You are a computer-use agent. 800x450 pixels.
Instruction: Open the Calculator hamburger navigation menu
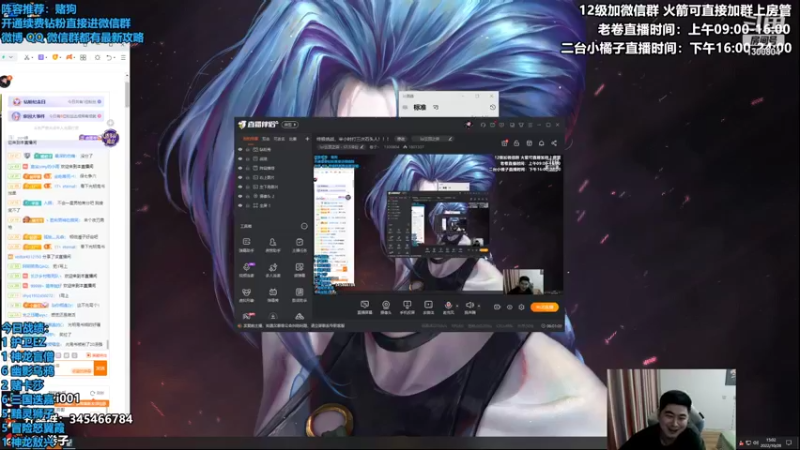(405, 108)
